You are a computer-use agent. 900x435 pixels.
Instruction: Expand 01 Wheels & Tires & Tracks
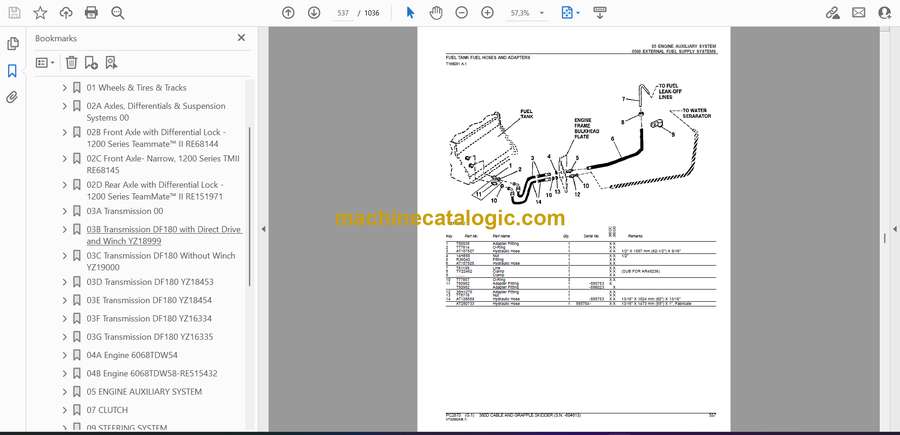click(x=65, y=88)
